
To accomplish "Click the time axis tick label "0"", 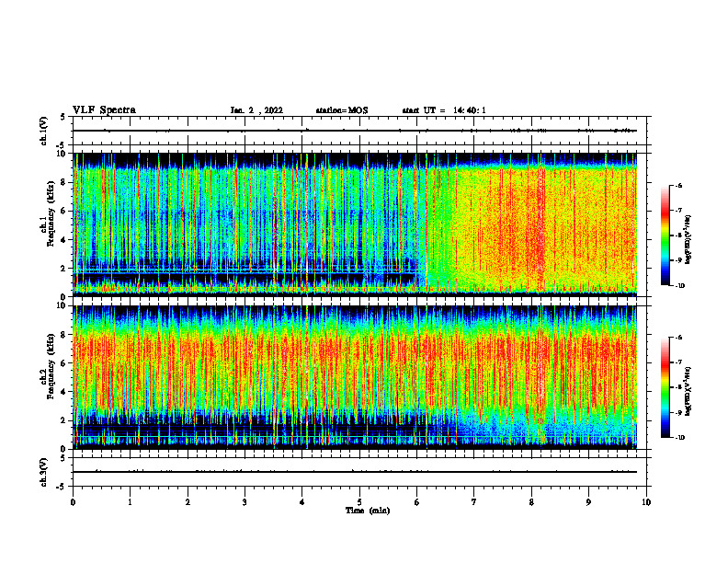I will click(x=73, y=502).
